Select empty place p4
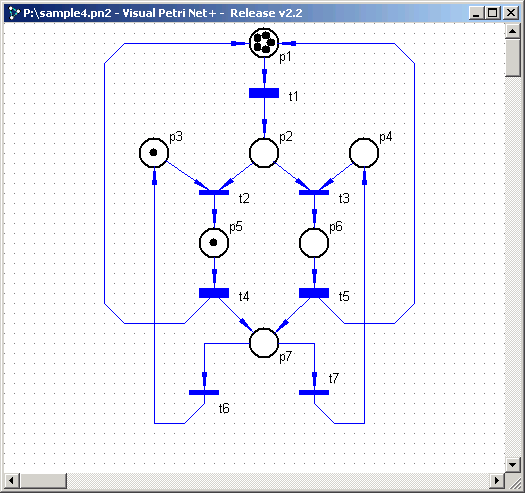 [364, 153]
